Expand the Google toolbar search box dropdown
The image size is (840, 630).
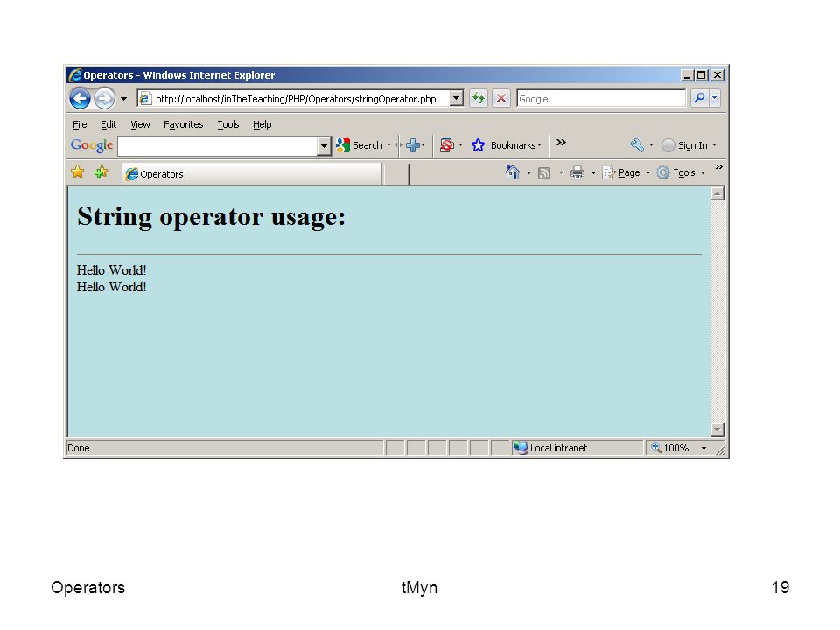(324, 146)
